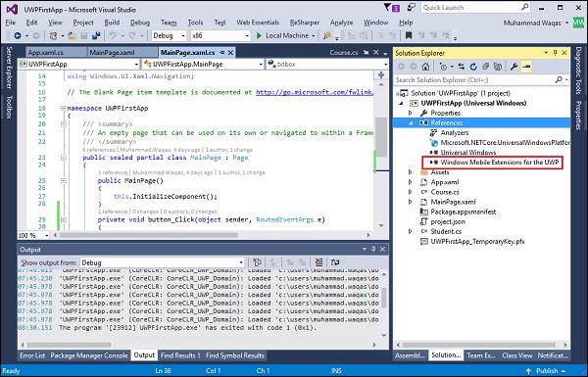Viewport: 588px width, 377px height.
Task: Switch to the Class View tab
Action: click(517, 355)
